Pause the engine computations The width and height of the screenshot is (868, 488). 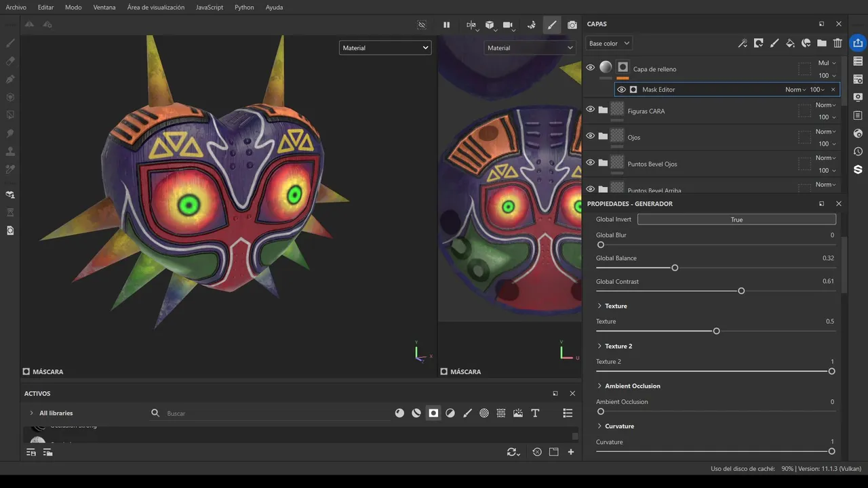(x=446, y=25)
